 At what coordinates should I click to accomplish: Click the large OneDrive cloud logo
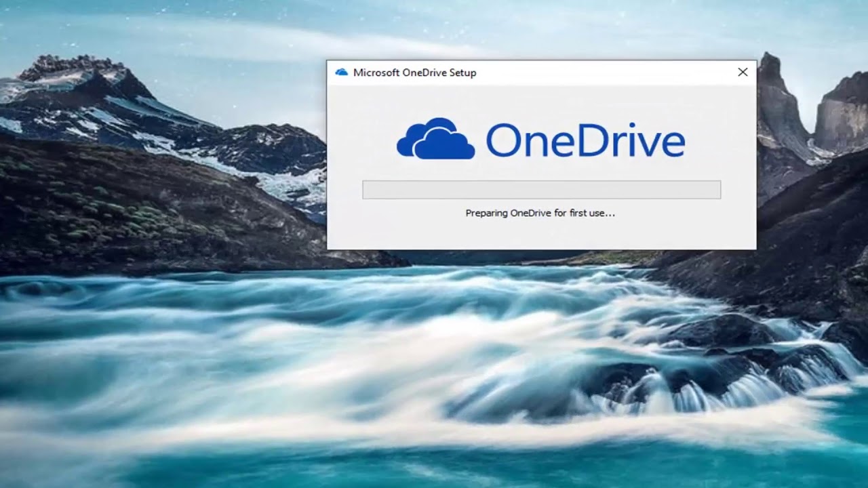click(x=435, y=139)
